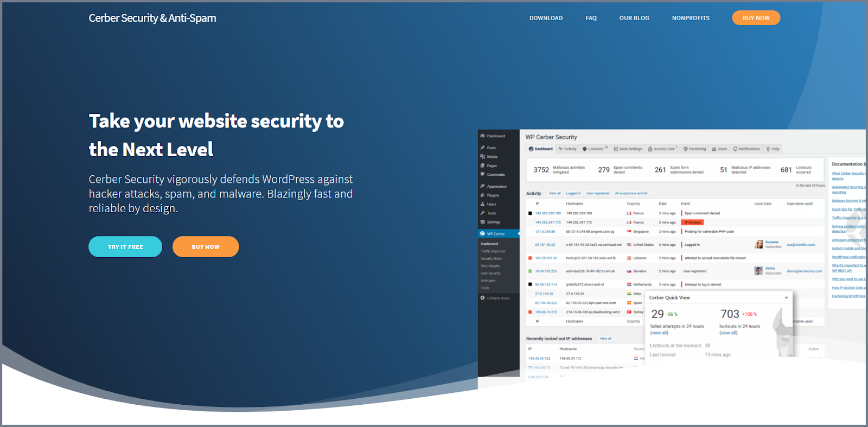Click the Singapore flag icon
Screen dimensions: 868x427
pyautogui.click(x=629, y=232)
